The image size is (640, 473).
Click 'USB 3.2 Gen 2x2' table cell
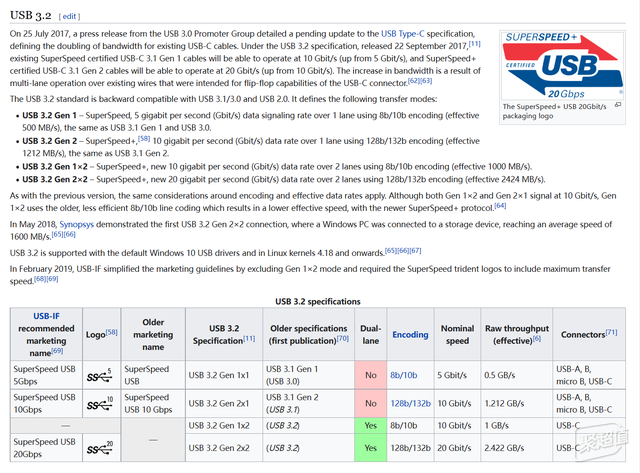pos(224,448)
